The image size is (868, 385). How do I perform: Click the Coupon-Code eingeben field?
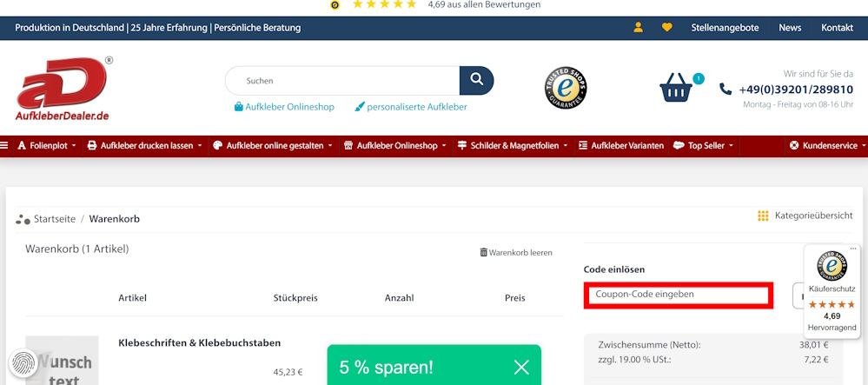679,295
